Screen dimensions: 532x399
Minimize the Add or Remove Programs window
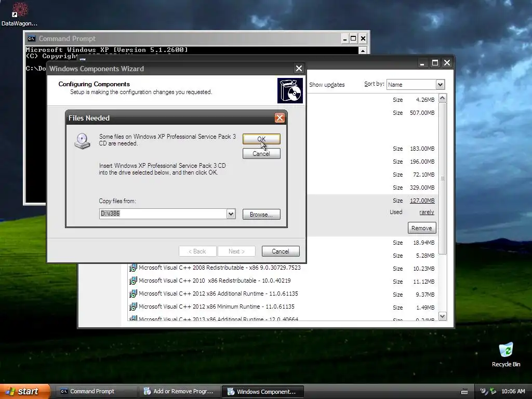(422, 63)
